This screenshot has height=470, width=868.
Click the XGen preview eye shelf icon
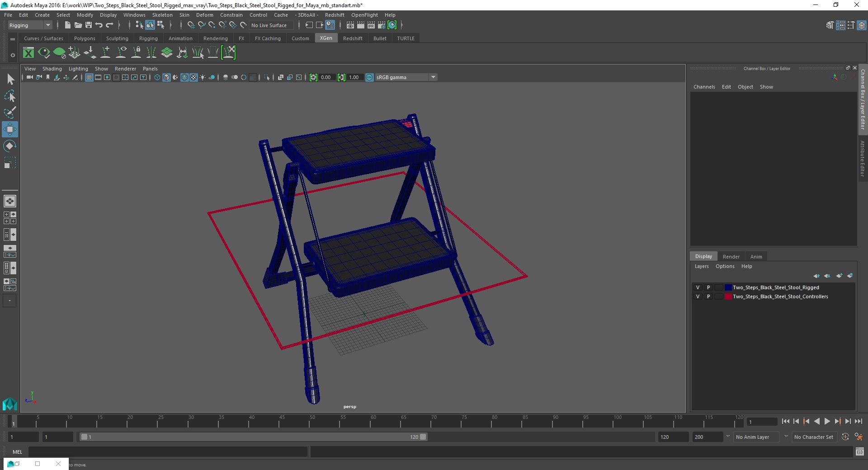pos(44,52)
